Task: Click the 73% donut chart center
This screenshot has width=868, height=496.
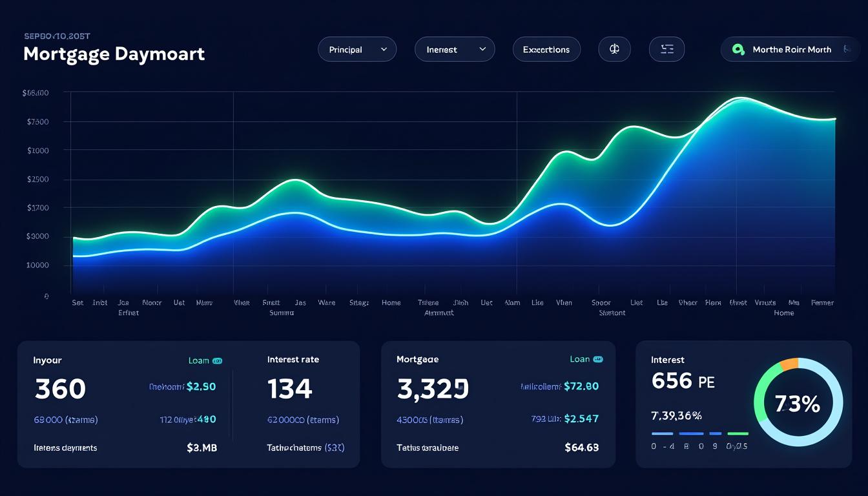Action: (x=798, y=404)
